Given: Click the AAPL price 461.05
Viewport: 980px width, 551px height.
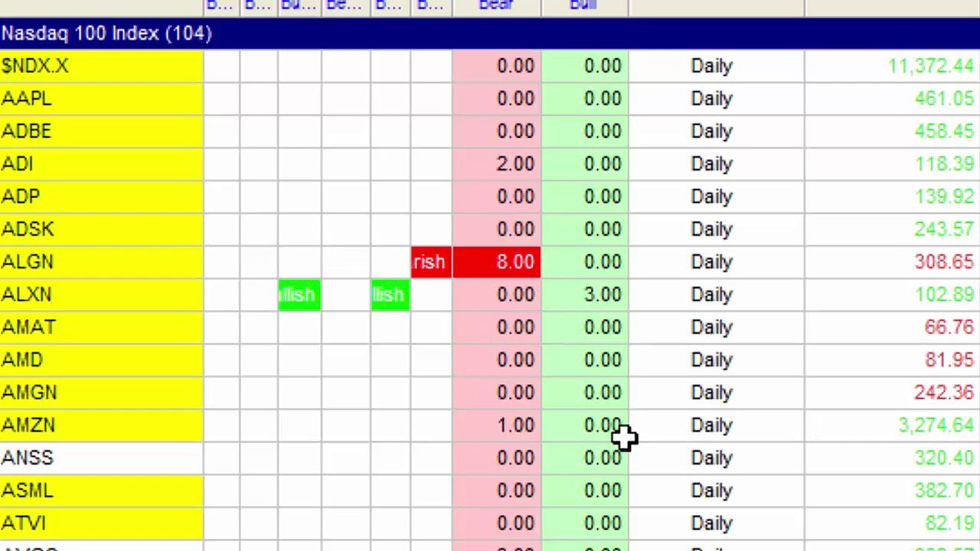Looking at the screenshot, I should tap(944, 99).
